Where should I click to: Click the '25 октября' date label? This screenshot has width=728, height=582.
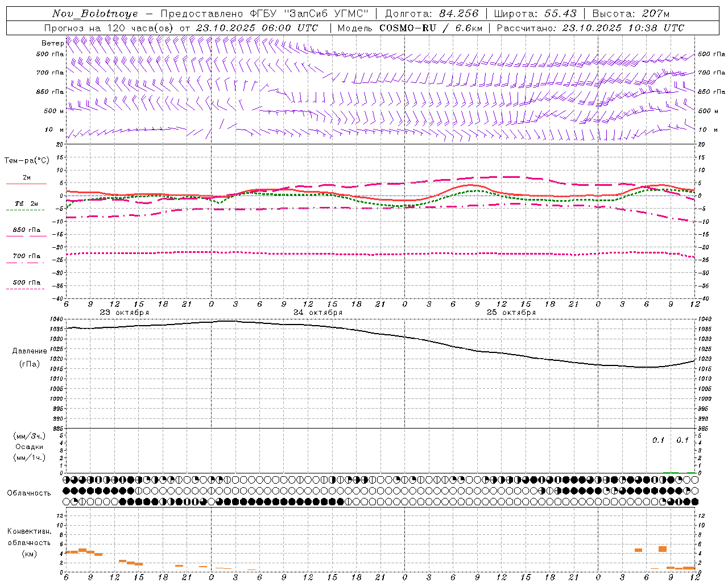point(511,312)
